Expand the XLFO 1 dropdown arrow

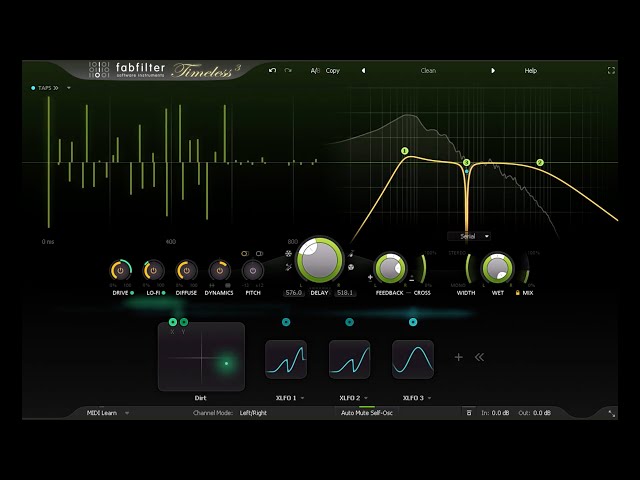(x=302, y=398)
